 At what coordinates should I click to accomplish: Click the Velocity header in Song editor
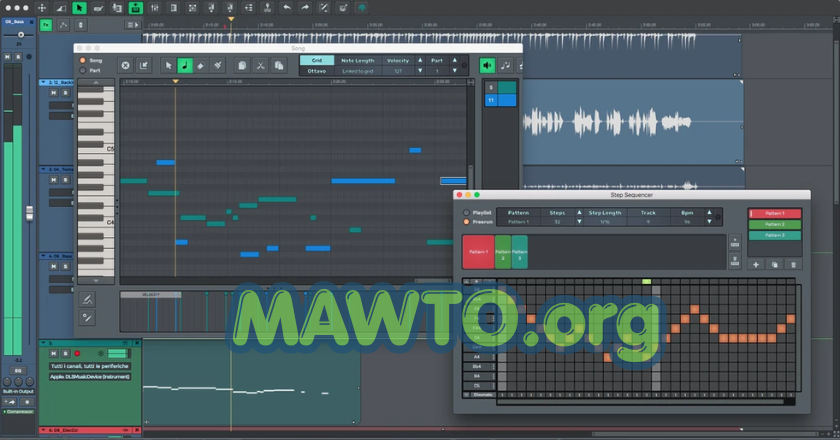click(x=398, y=61)
